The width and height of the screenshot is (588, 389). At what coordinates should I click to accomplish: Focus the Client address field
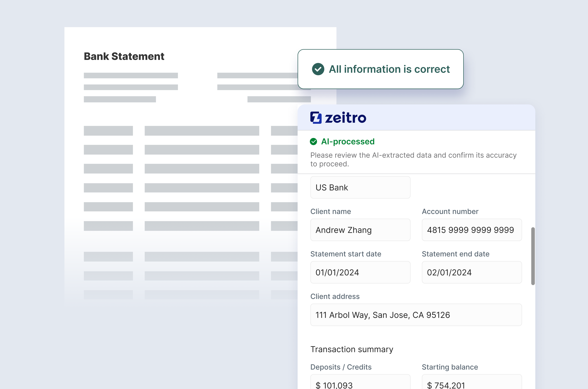[416, 315]
